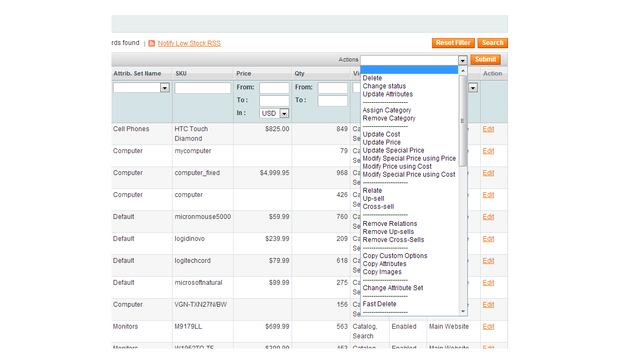Screen dimensions: 627x364
Task: Choose Remove Relations action
Action: pos(390,224)
